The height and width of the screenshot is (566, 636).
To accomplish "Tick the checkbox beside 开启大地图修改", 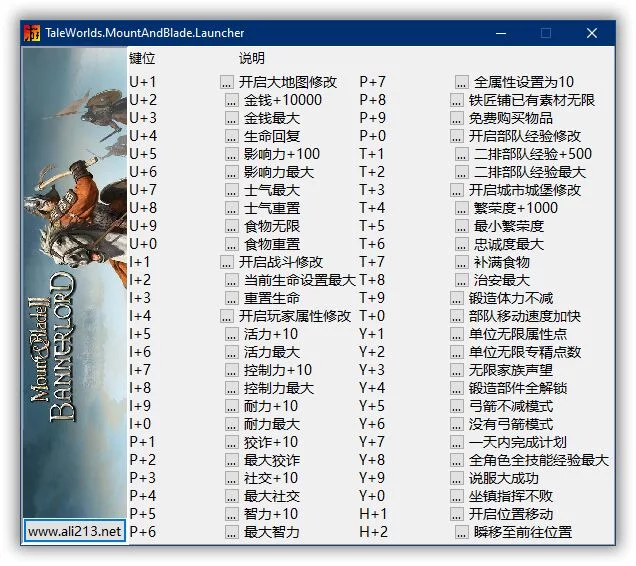I will point(227,82).
